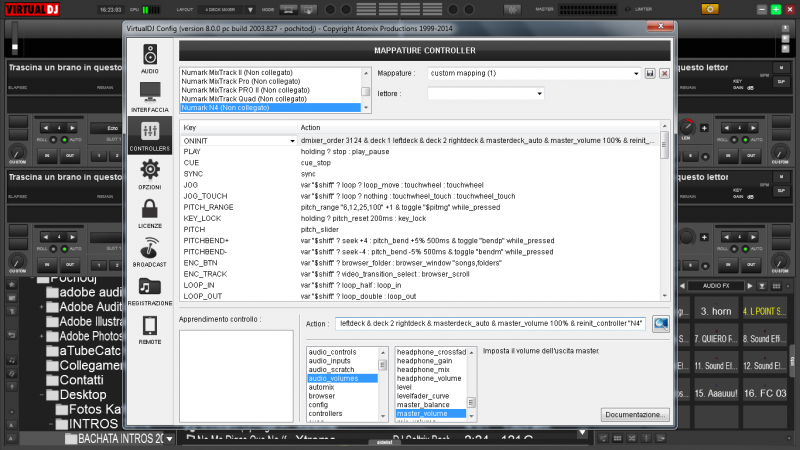Viewport: 800px width, 450px height.
Task: Select the Controllers mixer icon
Action: [149, 135]
